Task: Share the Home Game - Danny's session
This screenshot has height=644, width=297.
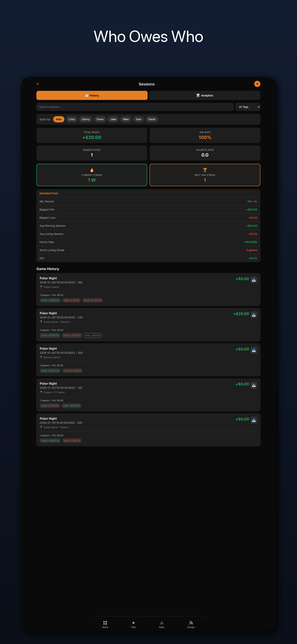Action: 254,315
